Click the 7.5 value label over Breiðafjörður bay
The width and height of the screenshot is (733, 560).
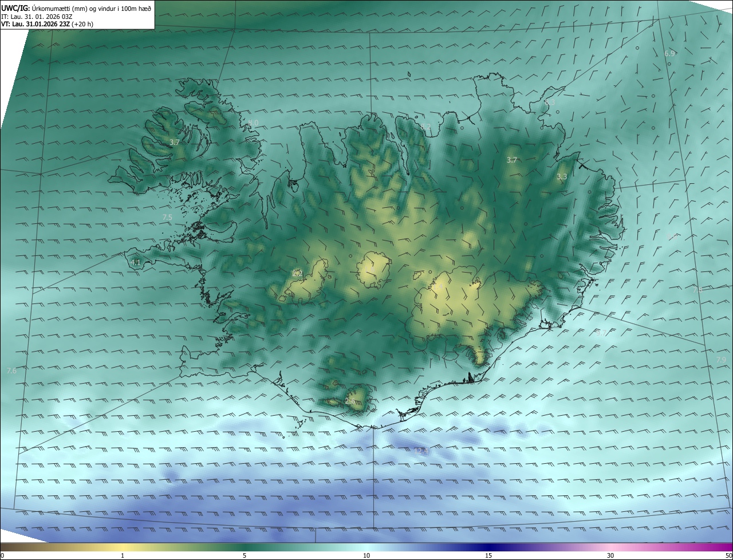pyautogui.click(x=167, y=217)
